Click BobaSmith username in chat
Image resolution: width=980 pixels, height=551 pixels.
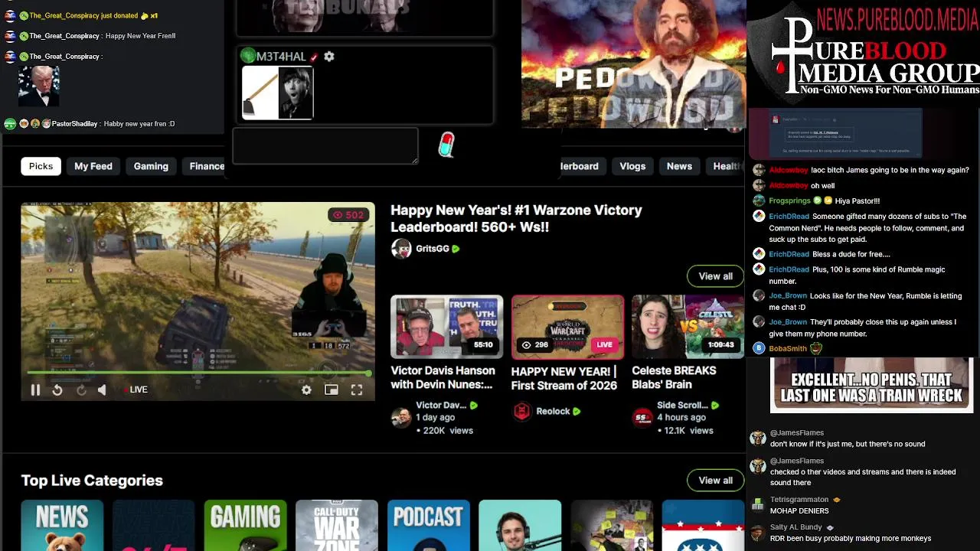pos(788,348)
